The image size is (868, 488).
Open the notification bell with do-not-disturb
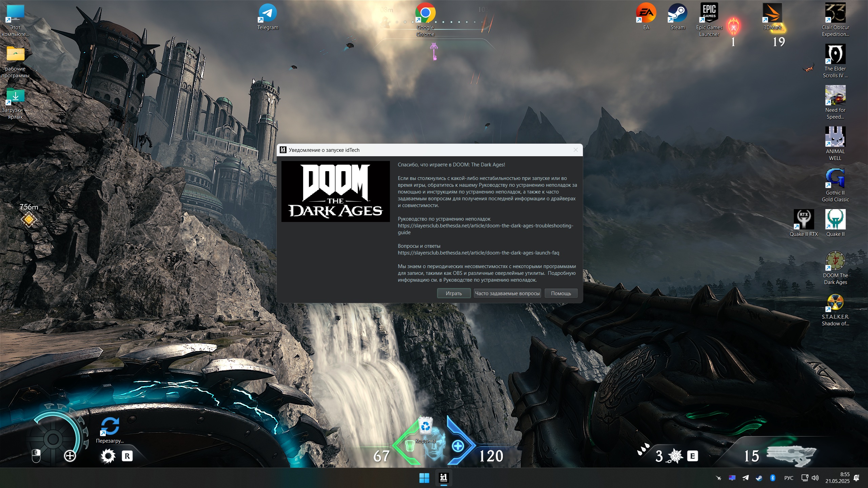[856, 478]
